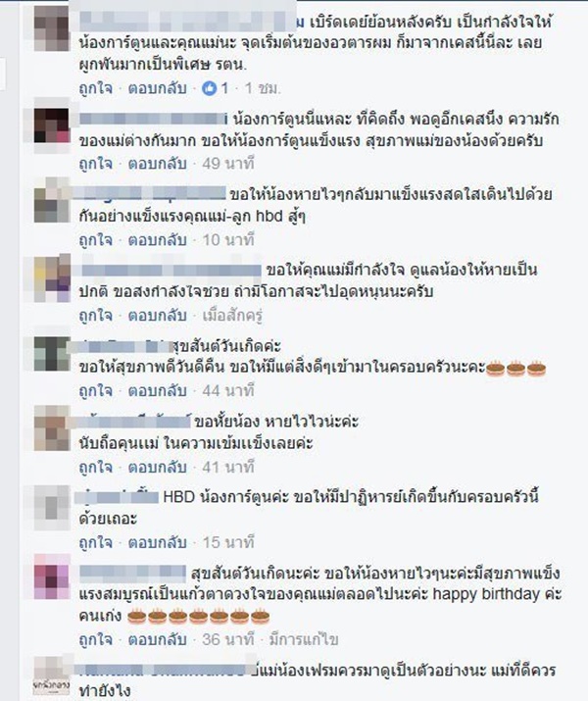Open the มีการแก้ไข edit history link
This screenshot has width=588, height=701.
[304, 640]
